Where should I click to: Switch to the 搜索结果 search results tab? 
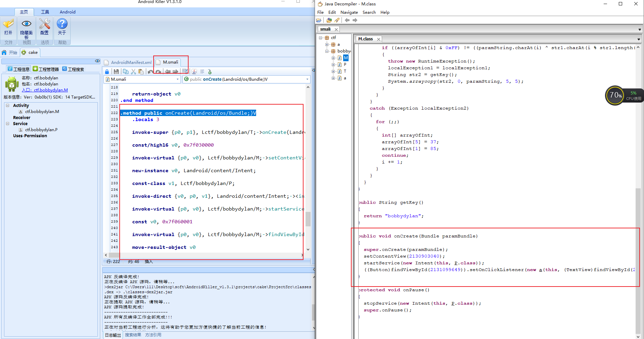pyautogui.click(x=133, y=335)
